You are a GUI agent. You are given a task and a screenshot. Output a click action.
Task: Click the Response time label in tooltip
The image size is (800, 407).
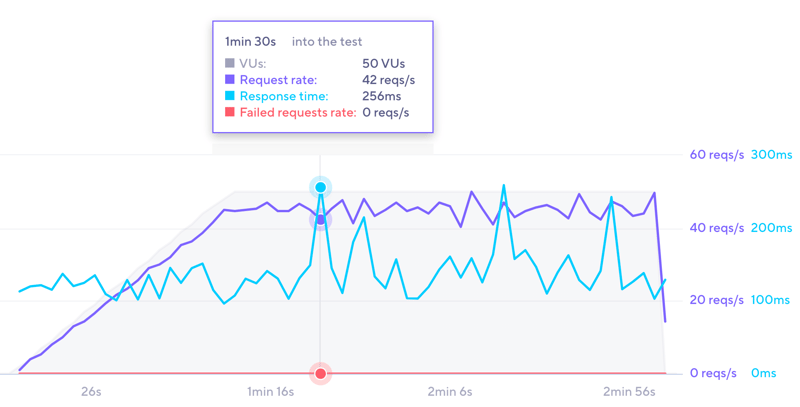click(x=284, y=97)
